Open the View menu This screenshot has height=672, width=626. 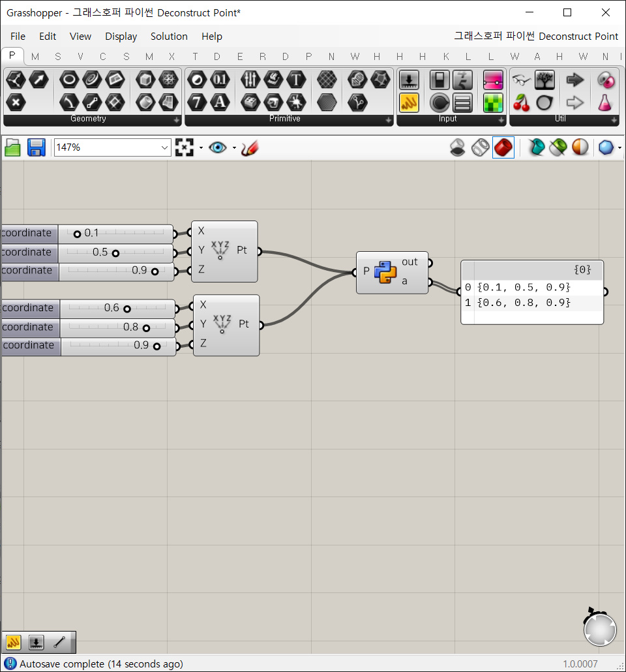click(81, 37)
